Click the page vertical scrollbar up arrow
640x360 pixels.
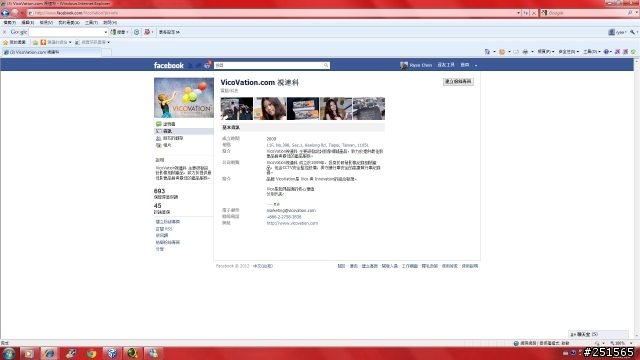pos(637,61)
